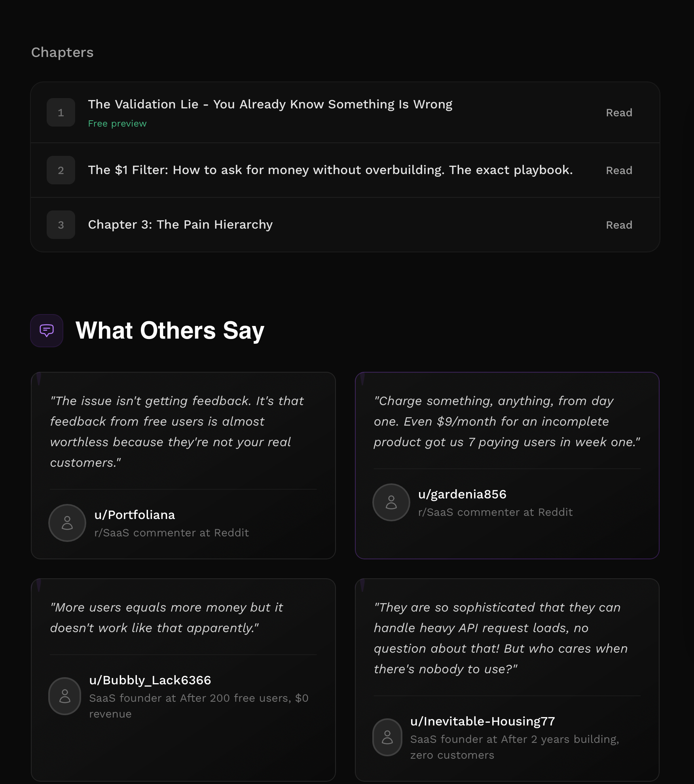Viewport: 694px width, 784px height.
Task: Open The Validation Lie chapter title
Action: click(270, 104)
